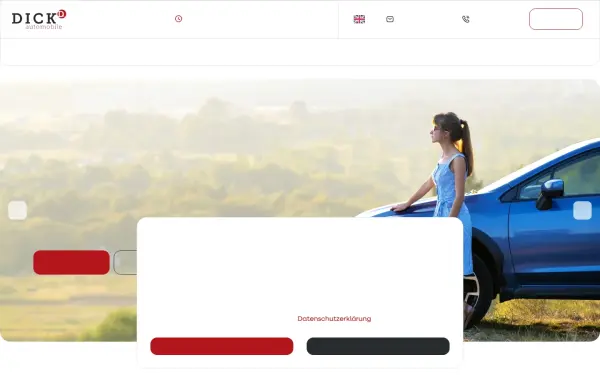Click the red button on hero banner
The height and width of the screenshot is (375, 600).
pyautogui.click(x=72, y=262)
